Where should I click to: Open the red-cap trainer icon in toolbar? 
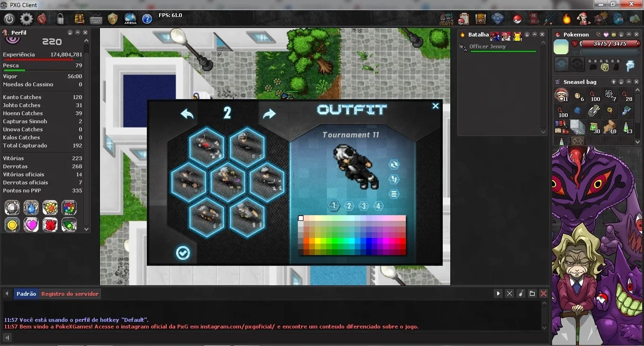click(583, 19)
